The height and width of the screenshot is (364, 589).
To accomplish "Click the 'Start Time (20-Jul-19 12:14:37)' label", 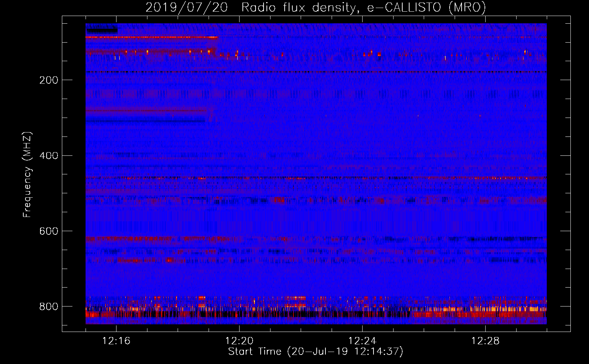I will 316,352.
